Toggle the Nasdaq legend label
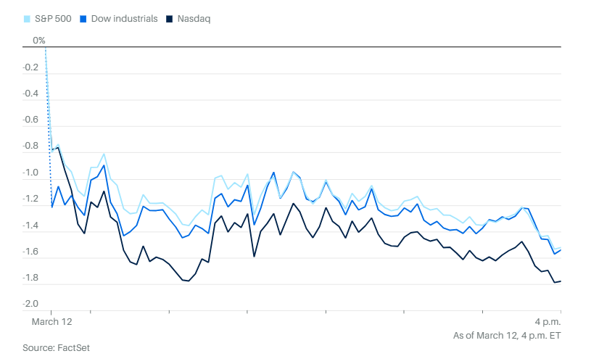The image size is (599, 364). pyautogui.click(x=194, y=18)
